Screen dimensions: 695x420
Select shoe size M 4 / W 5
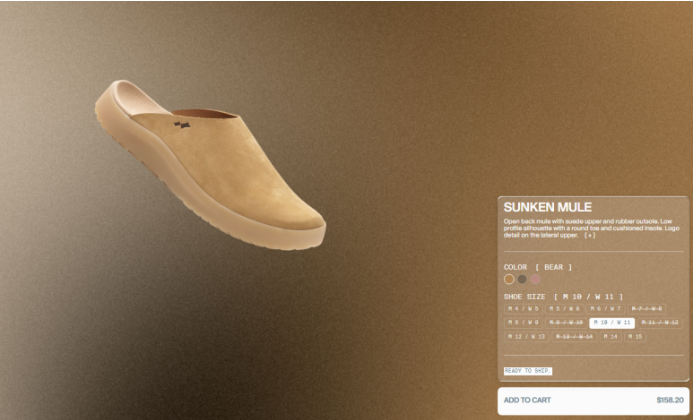pos(522,309)
